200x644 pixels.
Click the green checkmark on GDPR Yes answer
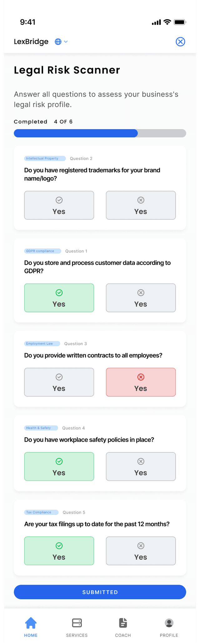pyautogui.click(x=59, y=293)
